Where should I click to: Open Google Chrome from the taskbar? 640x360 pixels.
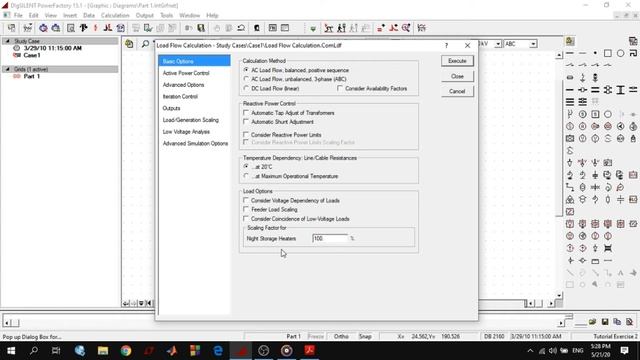coord(126,351)
